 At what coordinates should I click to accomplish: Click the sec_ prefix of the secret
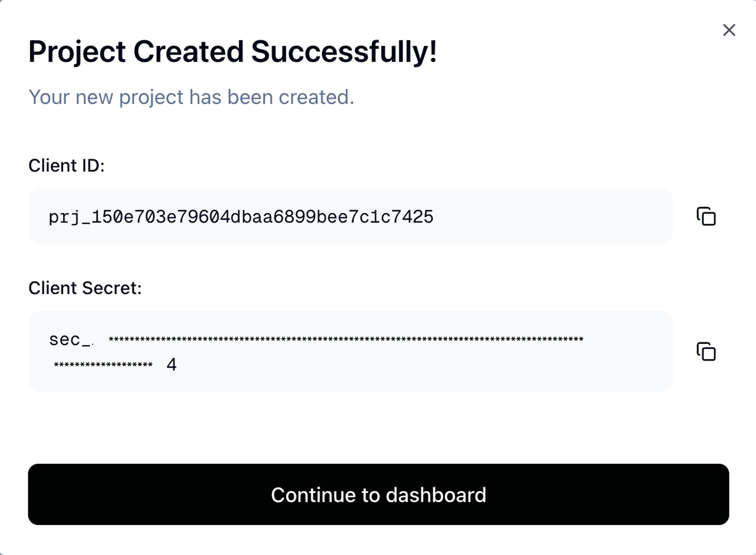coord(71,340)
